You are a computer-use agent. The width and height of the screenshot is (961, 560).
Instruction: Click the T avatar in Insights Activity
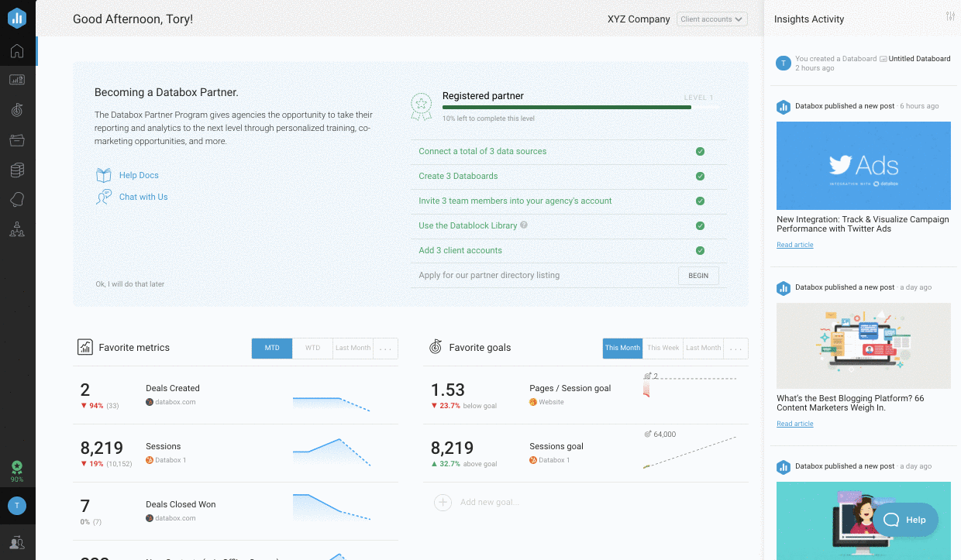coord(784,63)
